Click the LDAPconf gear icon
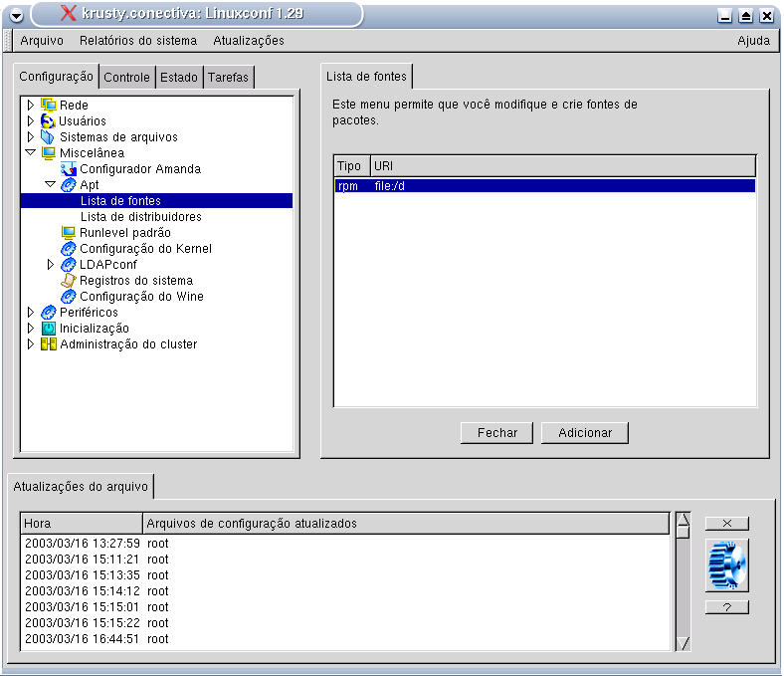The image size is (784, 676). coord(69,264)
